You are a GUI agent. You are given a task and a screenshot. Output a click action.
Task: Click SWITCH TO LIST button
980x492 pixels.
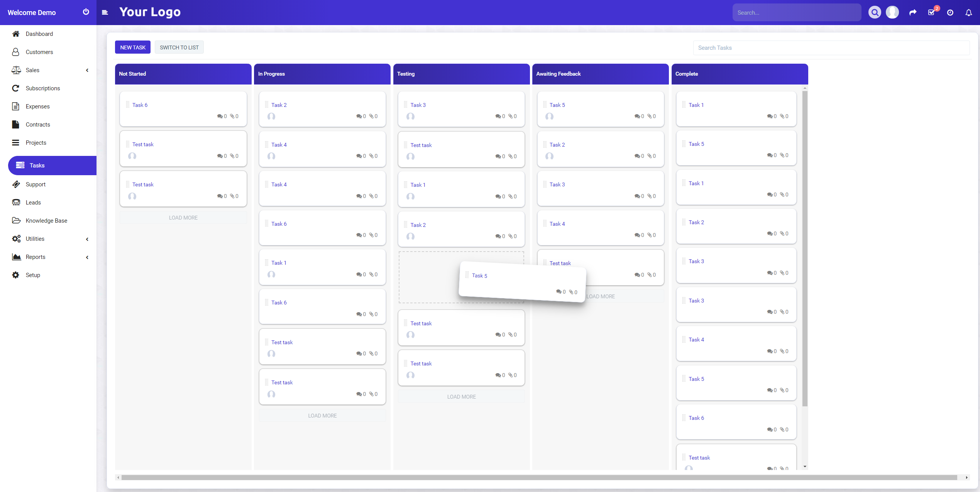click(179, 47)
